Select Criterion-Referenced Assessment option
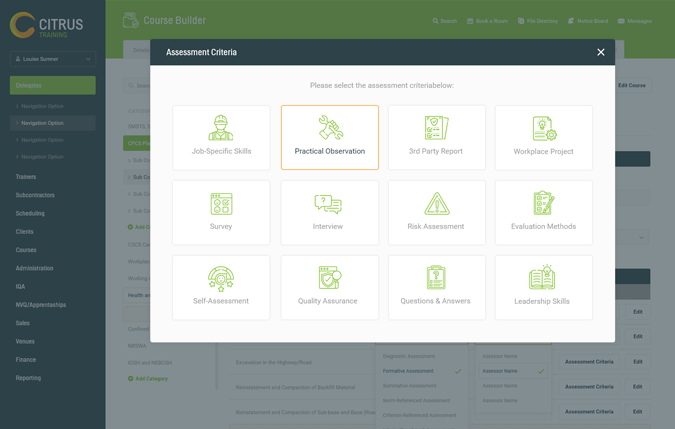This screenshot has width=675, height=429. (419, 415)
